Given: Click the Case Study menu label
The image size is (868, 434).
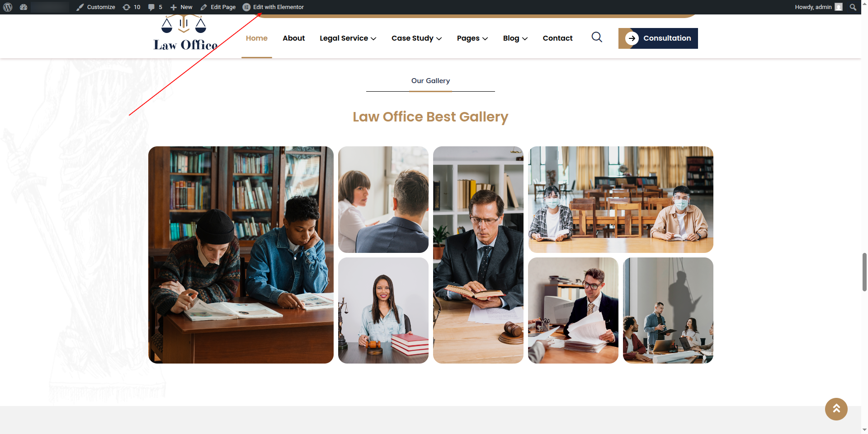Looking at the screenshot, I should click(x=412, y=38).
